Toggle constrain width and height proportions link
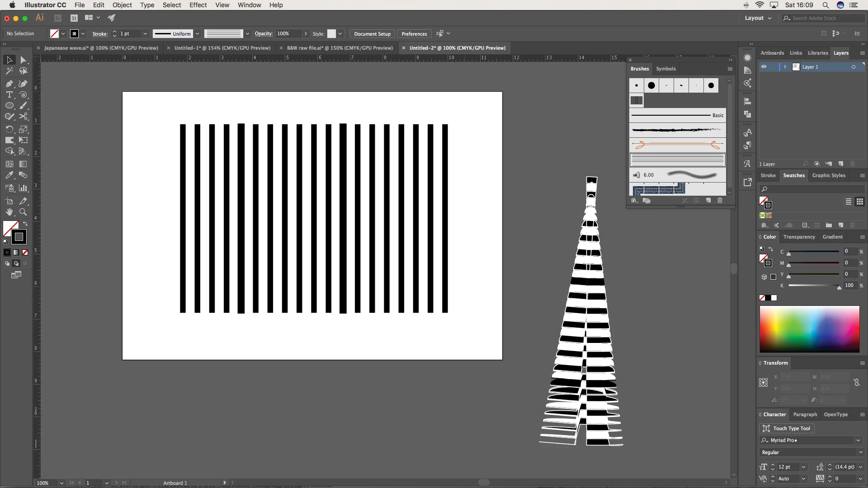868x488 pixels. click(856, 383)
